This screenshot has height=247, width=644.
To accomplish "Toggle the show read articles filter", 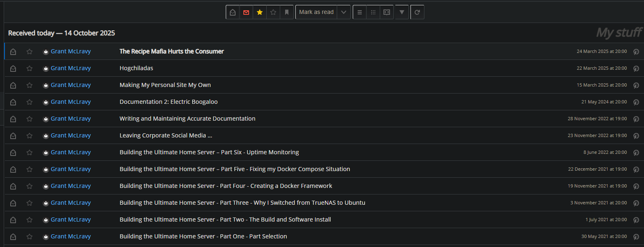I will pos(233,12).
